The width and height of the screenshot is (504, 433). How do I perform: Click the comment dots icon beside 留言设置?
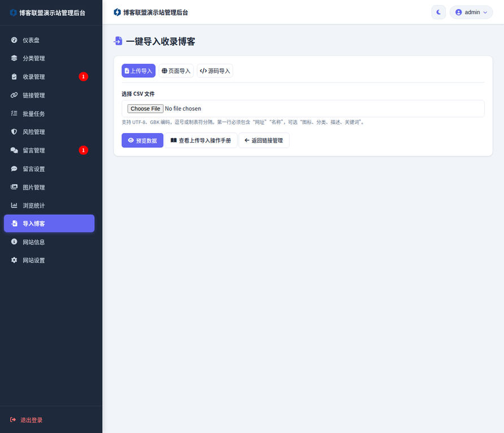[14, 169]
